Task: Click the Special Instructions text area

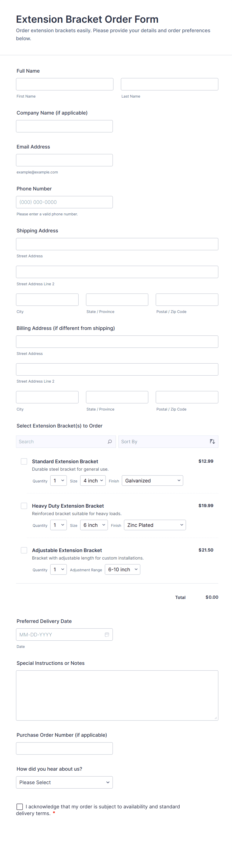Action: coord(117,695)
